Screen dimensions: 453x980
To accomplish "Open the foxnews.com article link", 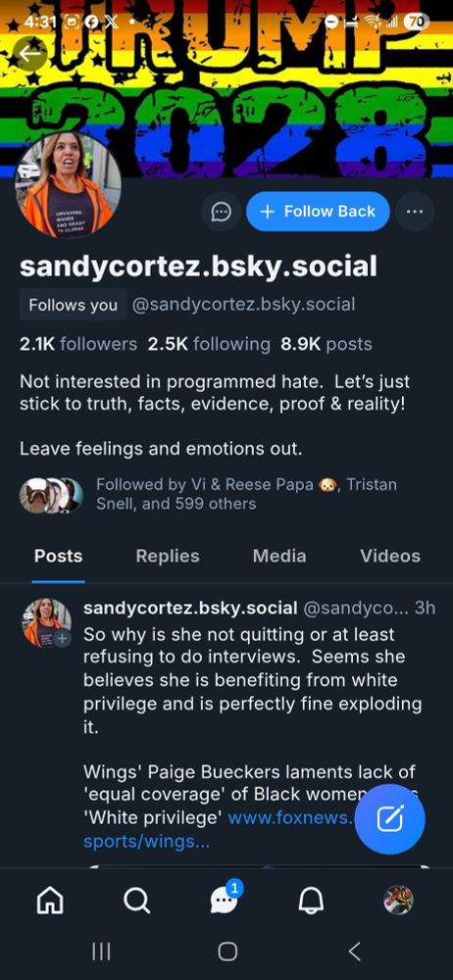I will click(x=219, y=829).
